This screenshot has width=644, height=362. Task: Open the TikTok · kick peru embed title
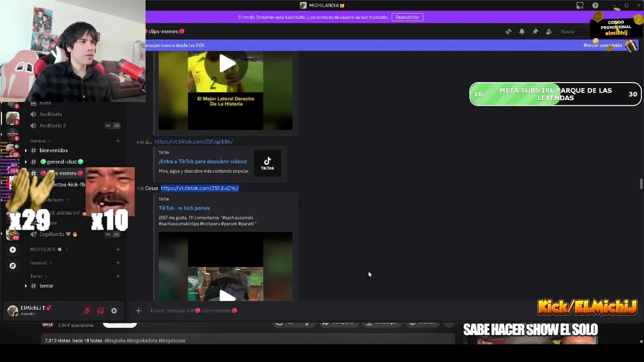click(x=184, y=208)
